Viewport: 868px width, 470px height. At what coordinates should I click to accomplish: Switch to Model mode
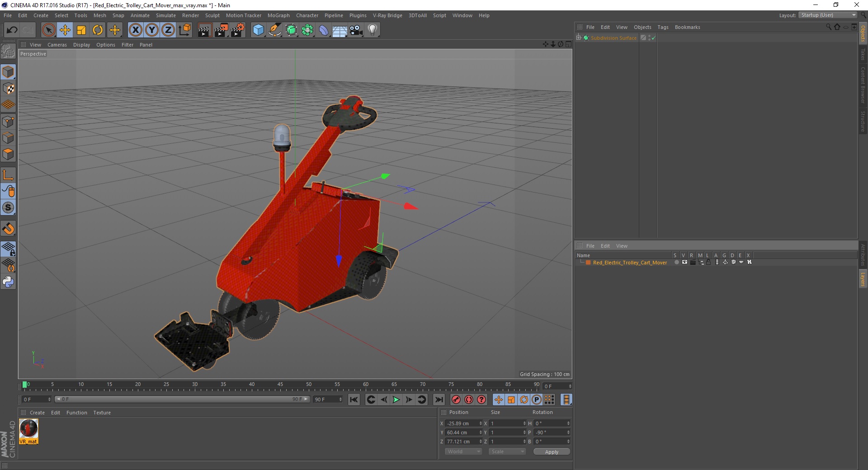(x=8, y=72)
